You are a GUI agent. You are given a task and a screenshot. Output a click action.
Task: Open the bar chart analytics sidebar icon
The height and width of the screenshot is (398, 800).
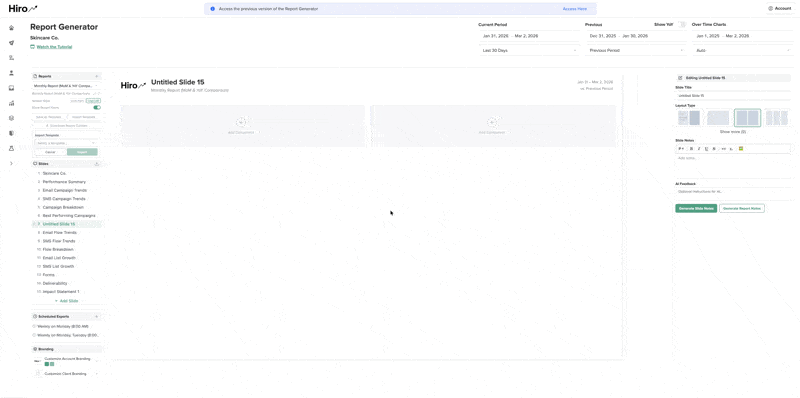11,103
